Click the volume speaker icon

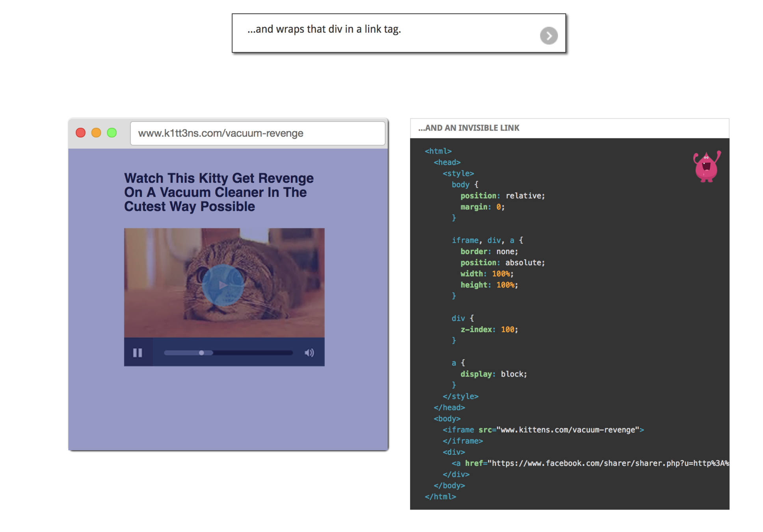pos(309,353)
